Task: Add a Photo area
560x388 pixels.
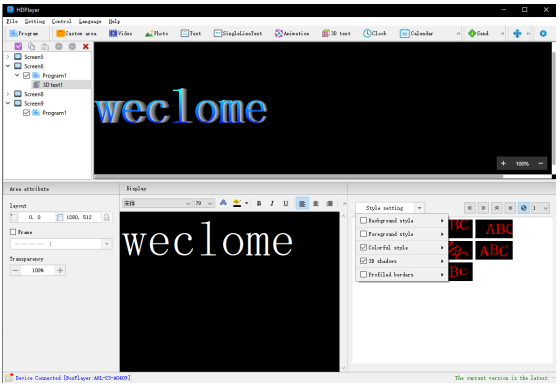Action: tap(156, 34)
